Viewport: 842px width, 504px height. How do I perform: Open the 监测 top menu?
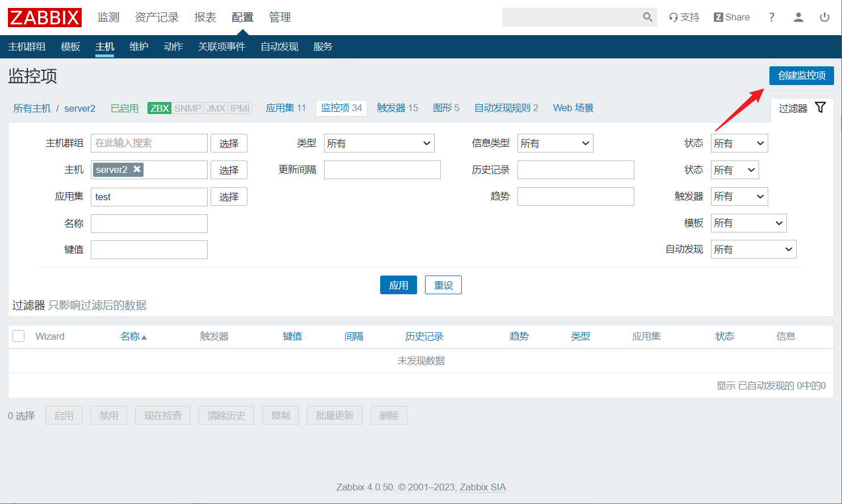coord(108,18)
